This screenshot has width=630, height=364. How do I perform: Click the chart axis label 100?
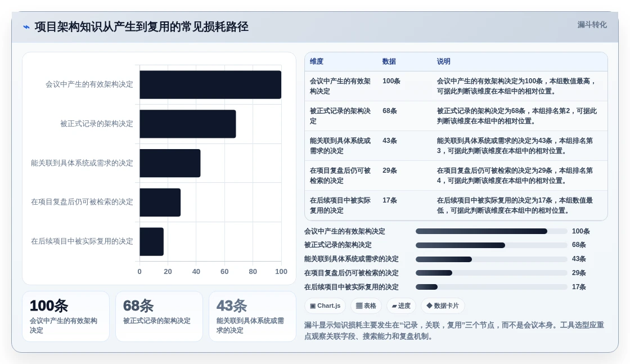(x=281, y=272)
